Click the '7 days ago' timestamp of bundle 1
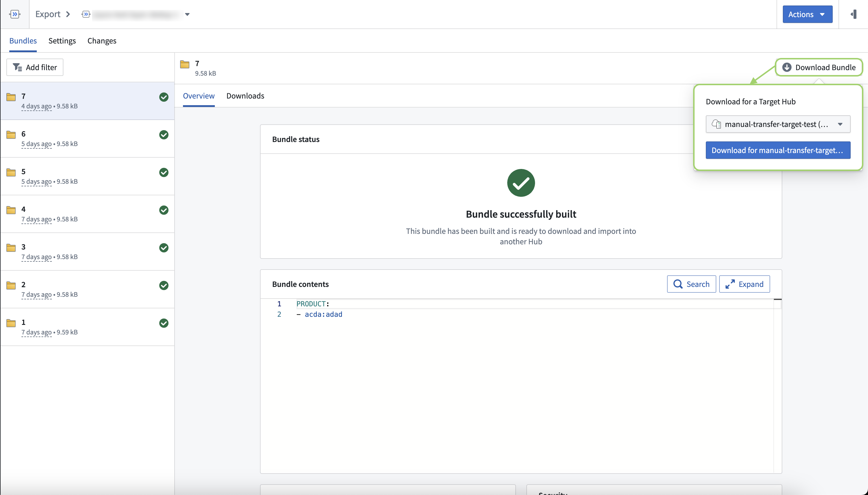This screenshot has width=868, height=495. 36,332
